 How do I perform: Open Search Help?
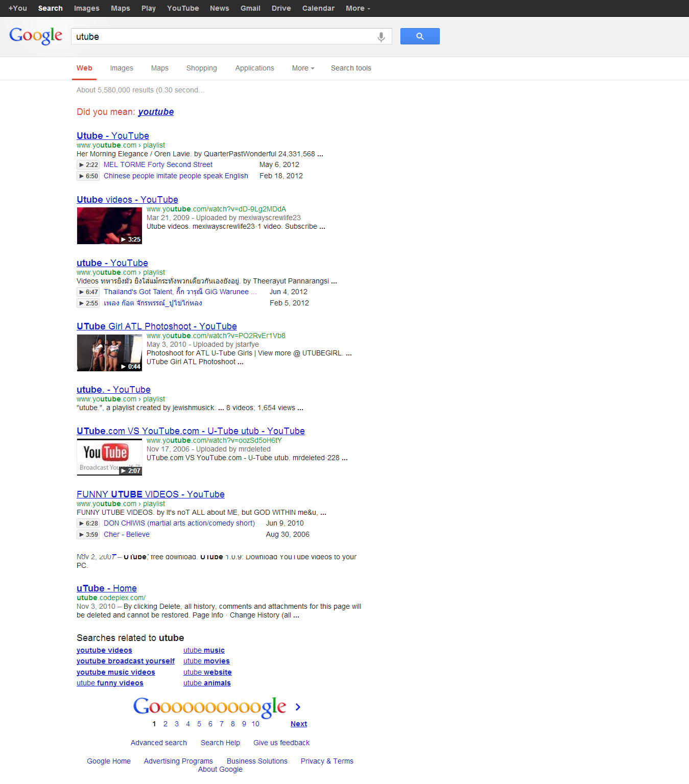tap(220, 743)
